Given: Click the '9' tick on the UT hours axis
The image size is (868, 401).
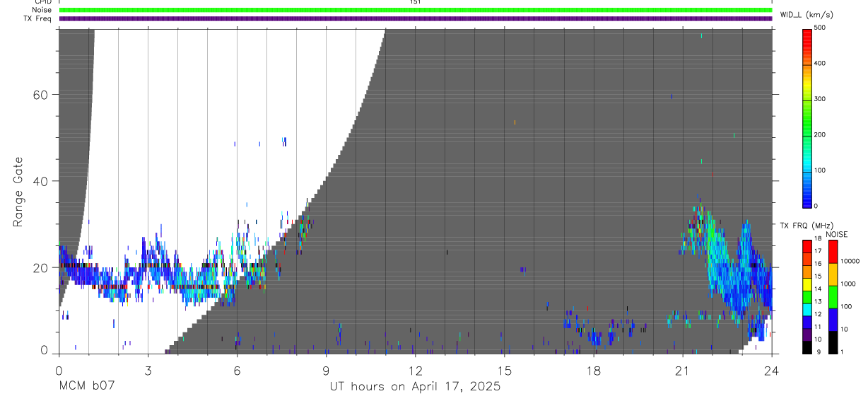Looking at the screenshot, I should 326,369.
